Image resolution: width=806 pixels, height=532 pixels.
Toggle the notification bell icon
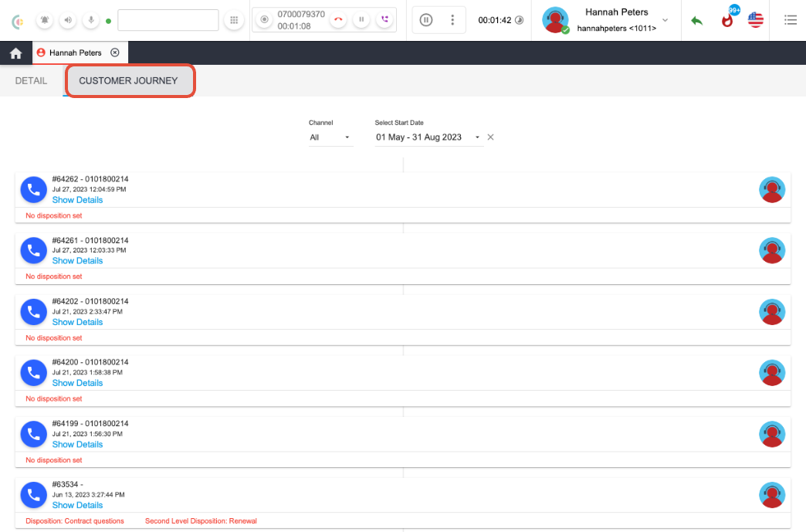[x=45, y=20]
